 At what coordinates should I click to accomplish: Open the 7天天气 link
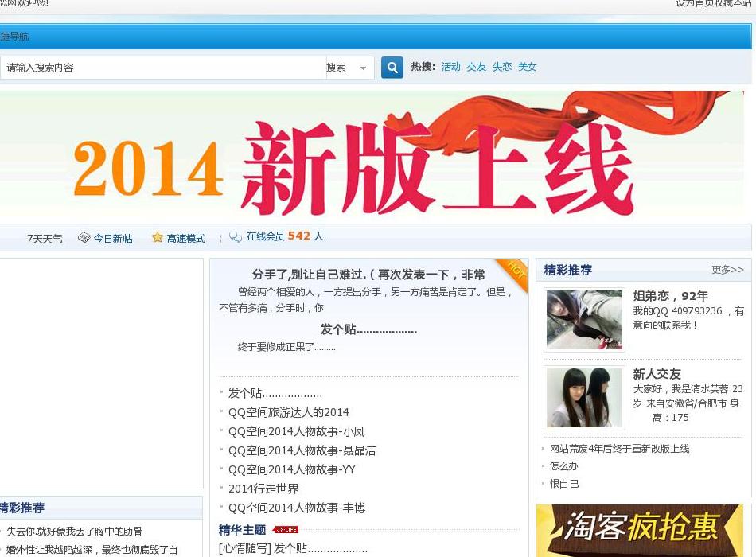tap(45, 238)
